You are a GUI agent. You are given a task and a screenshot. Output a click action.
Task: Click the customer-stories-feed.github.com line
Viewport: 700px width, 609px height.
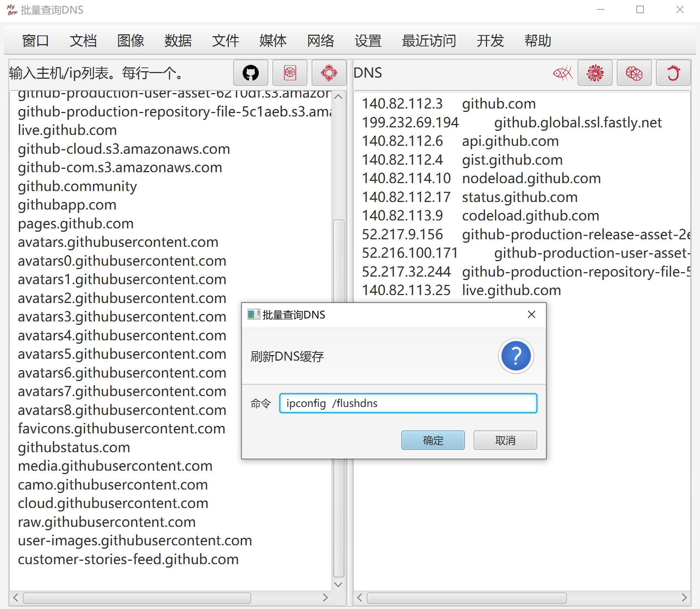(128, 559)
